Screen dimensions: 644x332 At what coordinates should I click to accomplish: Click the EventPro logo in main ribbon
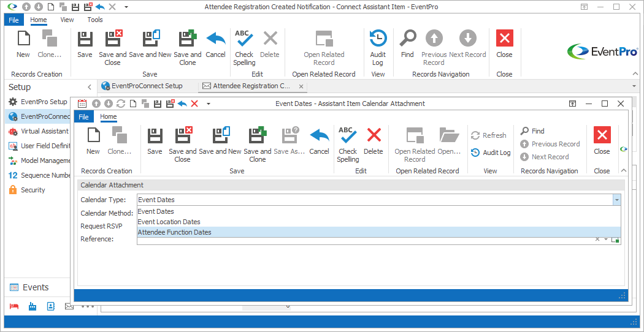pos(602,51)
